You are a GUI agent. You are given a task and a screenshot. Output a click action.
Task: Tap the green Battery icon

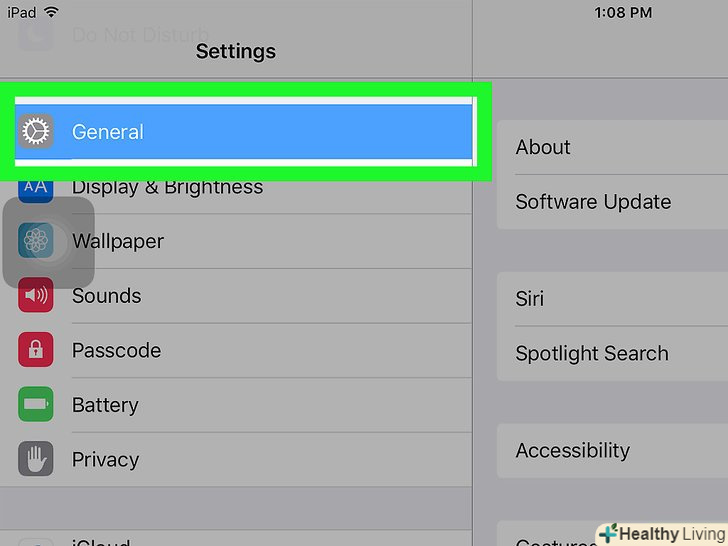[36, 405]
